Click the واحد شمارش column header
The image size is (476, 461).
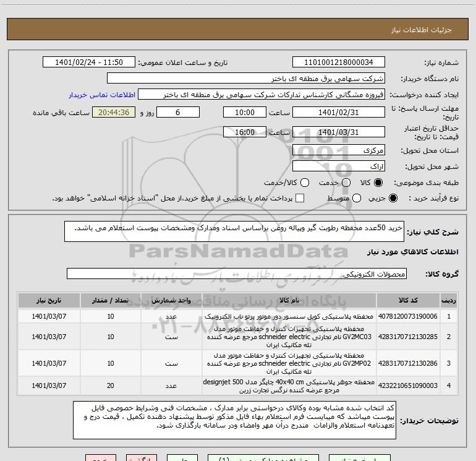pyautogui.click(x=171, y=300)
